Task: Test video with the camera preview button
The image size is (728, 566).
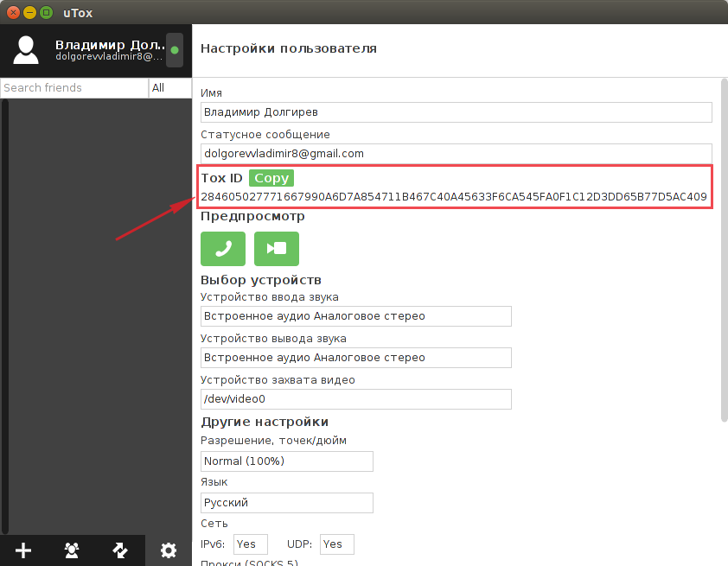Action: 277,249
